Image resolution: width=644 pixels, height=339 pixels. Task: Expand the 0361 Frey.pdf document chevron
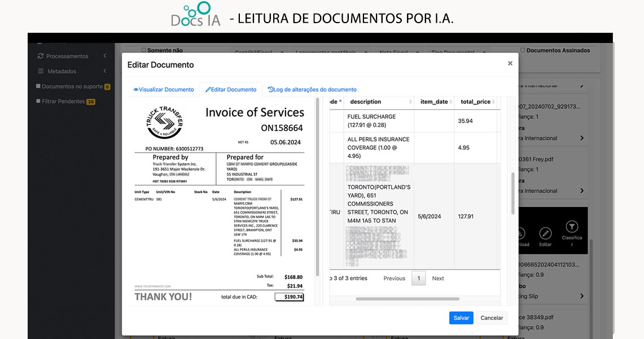tap(582, 191)
